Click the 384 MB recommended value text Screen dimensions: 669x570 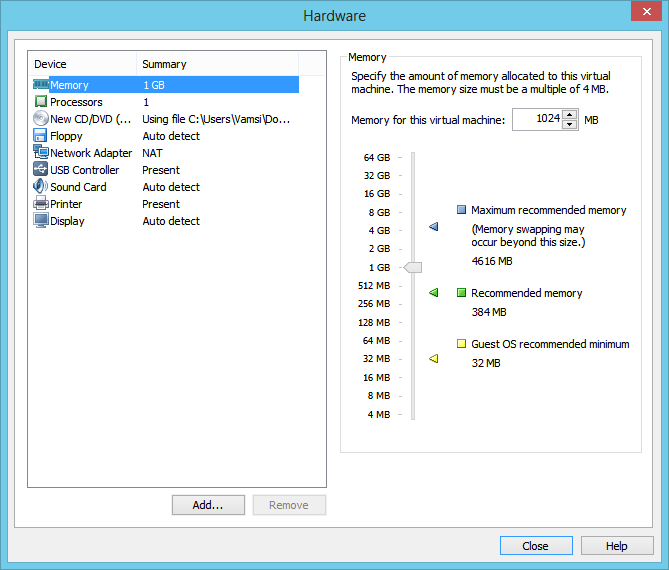[x=489, y=312]
